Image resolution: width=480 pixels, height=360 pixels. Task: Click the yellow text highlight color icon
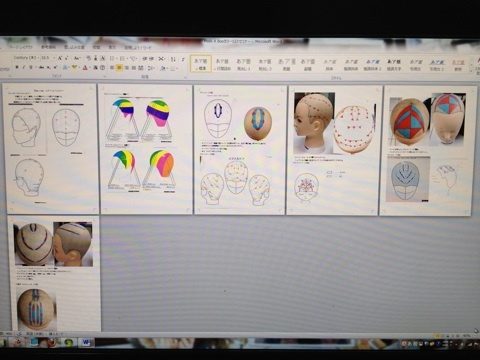point(74,68)
